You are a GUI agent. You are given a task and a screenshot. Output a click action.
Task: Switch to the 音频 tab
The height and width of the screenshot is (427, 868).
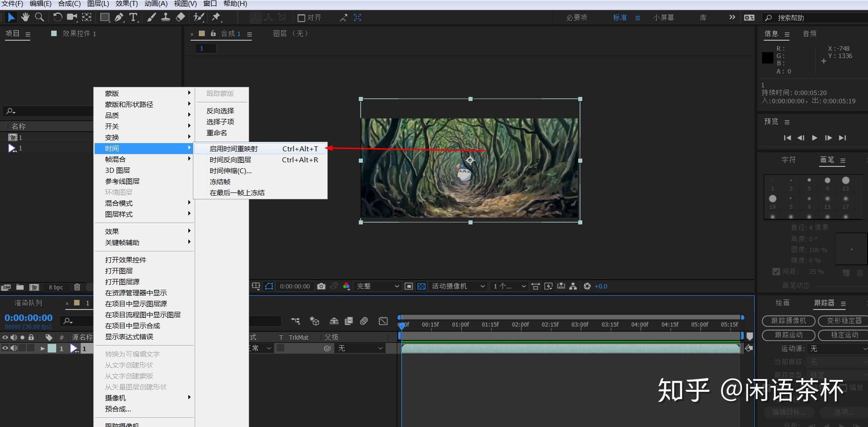(x=809, y=33)
